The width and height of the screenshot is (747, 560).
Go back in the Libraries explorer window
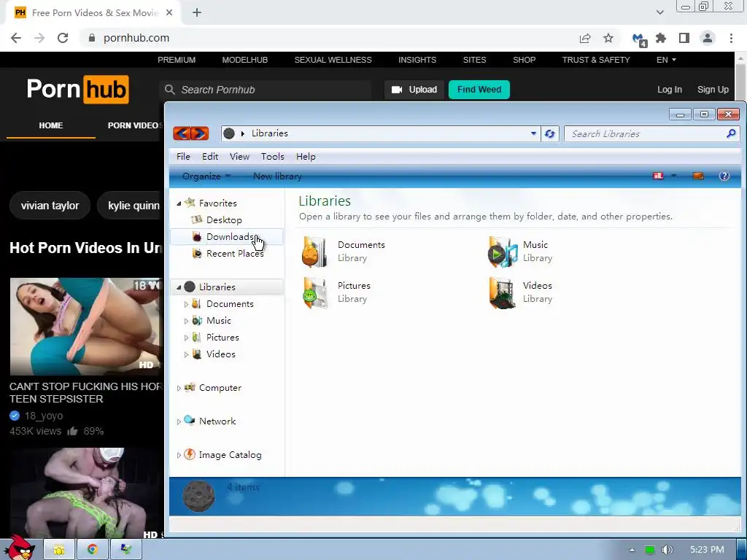tap(182, 133)
